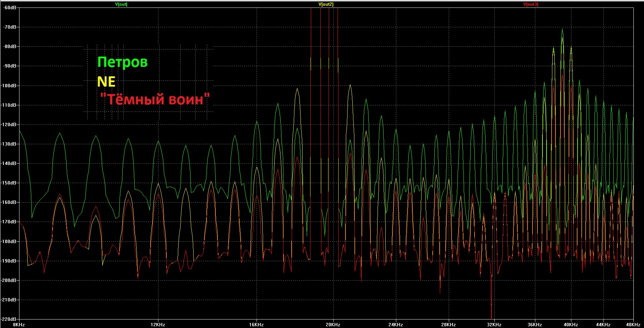The width and height of the screenshot is (644, 328).
Task: Click the 44KHz frequency axis label
Action: [603, 325]
